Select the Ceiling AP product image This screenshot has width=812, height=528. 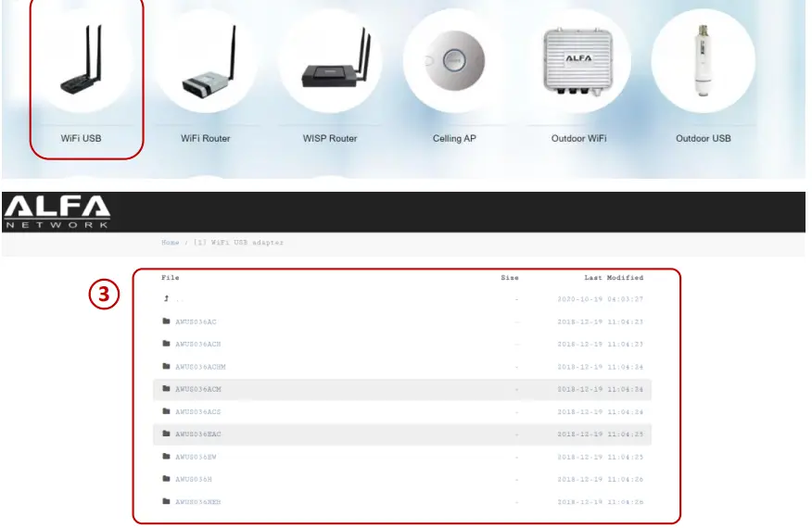(455, 60)
